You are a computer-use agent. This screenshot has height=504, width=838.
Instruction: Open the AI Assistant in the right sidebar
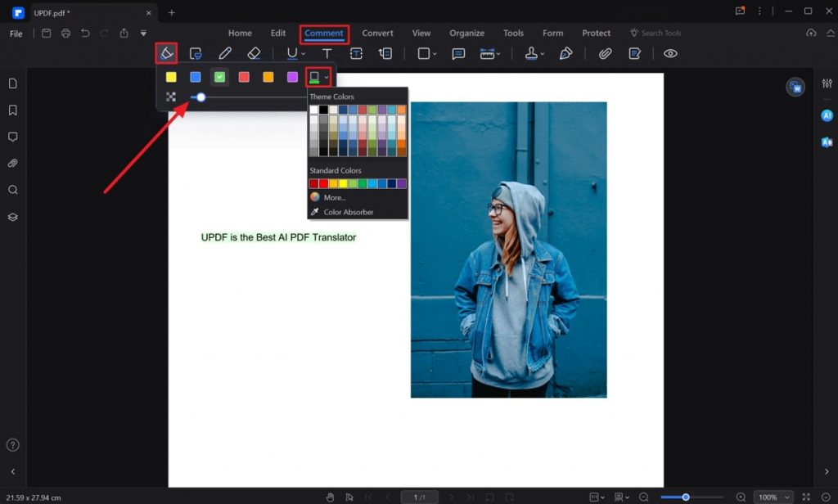(827, 115)
